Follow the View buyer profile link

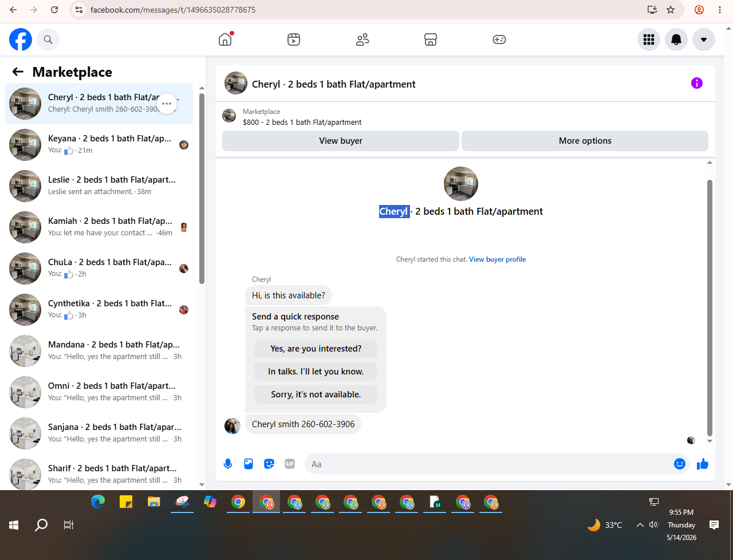tap(497, 259)
